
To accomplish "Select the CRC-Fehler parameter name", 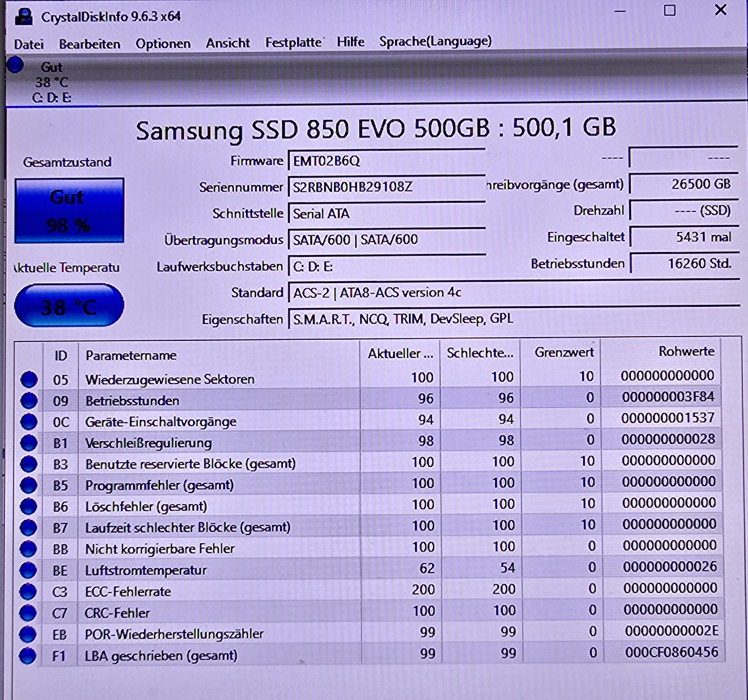I will click(x=117, y=613).
